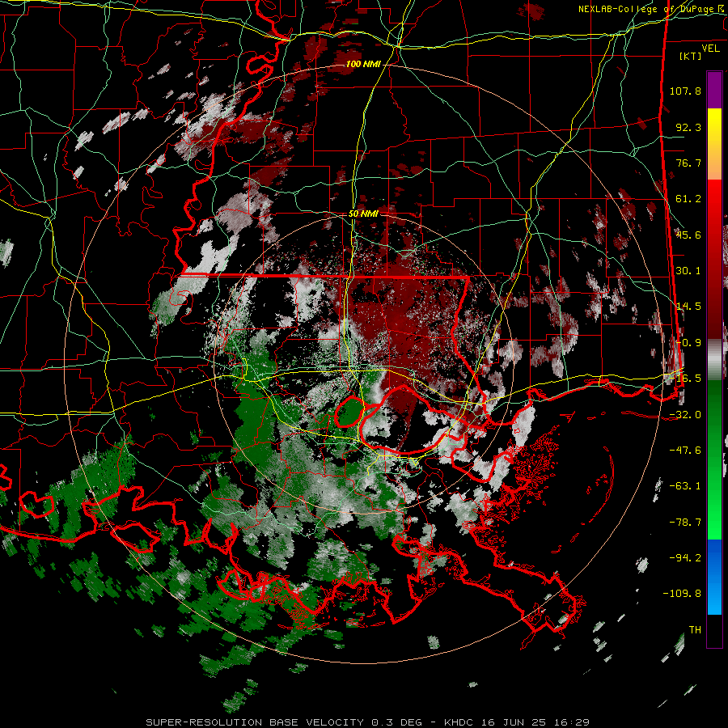Click the 14.5 velocity scale value
This screenshot has height=728, width=728.
[x=688, y=307]
